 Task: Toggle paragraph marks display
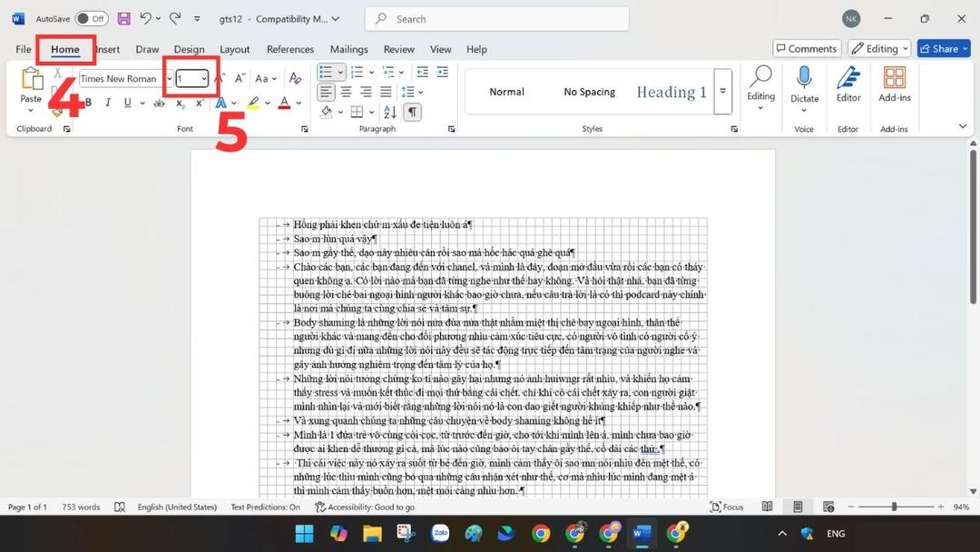414,111
